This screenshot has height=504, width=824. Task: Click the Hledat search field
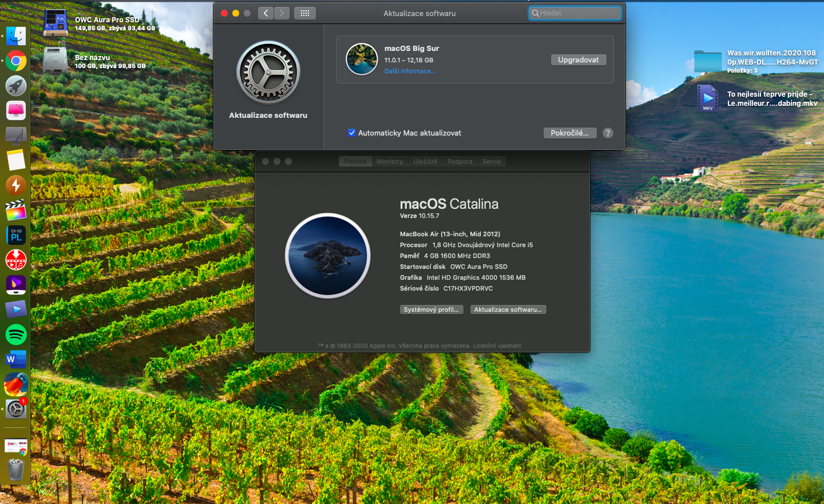click(575, 13)
